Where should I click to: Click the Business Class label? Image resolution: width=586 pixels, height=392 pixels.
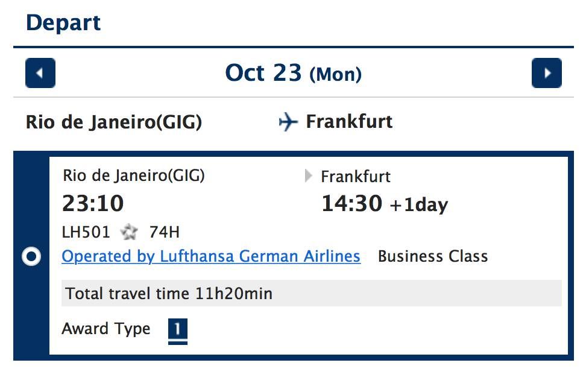(x=433, y=256)
